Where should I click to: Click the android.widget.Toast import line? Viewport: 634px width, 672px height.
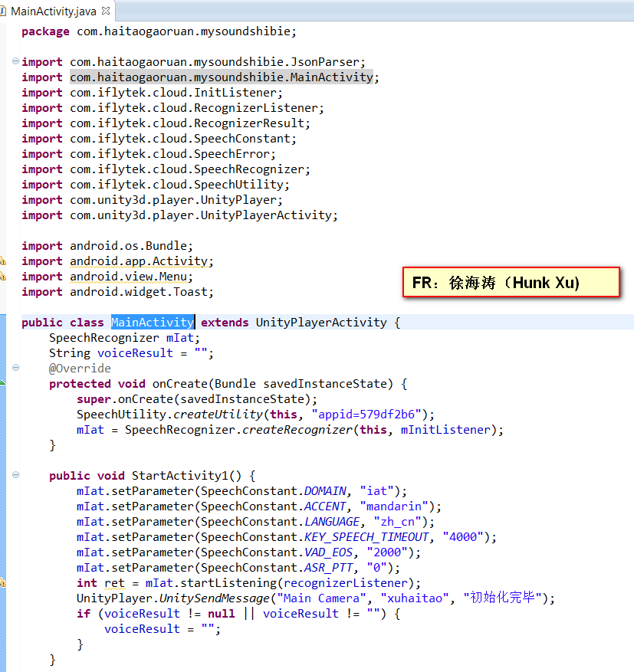118,292
